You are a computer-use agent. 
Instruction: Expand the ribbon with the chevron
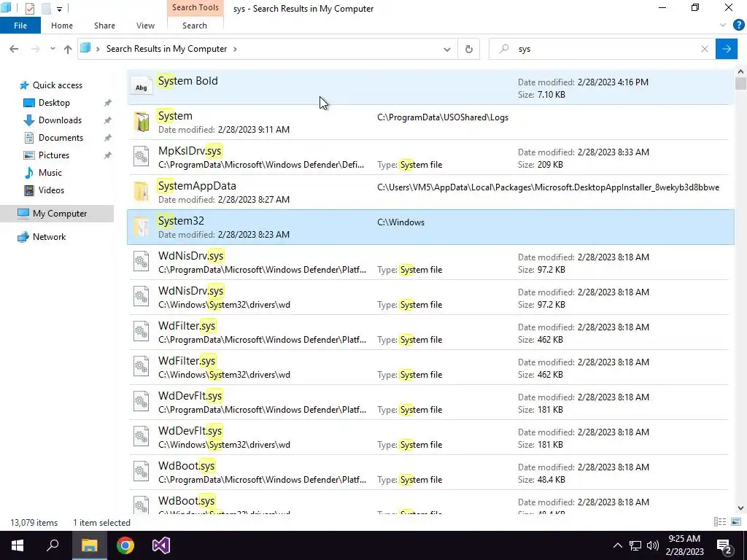pos(723,25)
